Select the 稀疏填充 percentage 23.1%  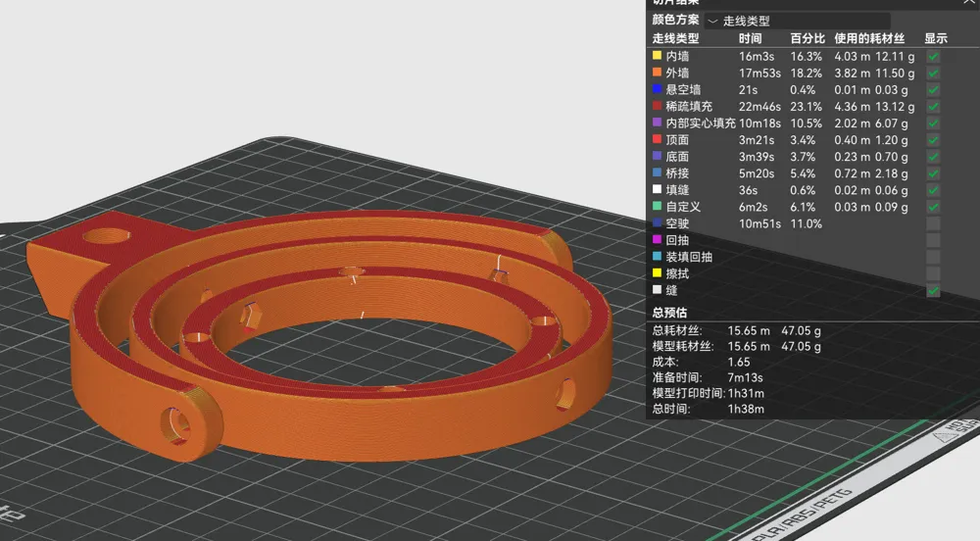tap(807, 107)
